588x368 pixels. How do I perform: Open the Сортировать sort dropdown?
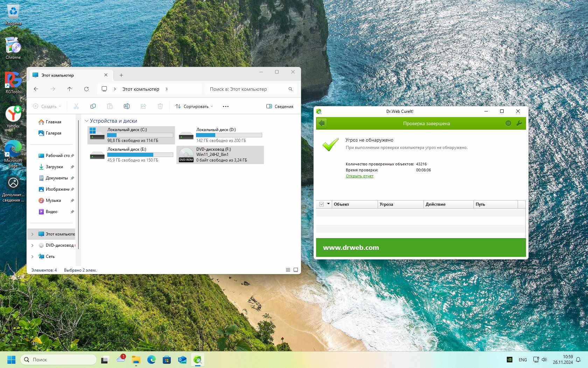pyautogui.click(x=194, y=106)
